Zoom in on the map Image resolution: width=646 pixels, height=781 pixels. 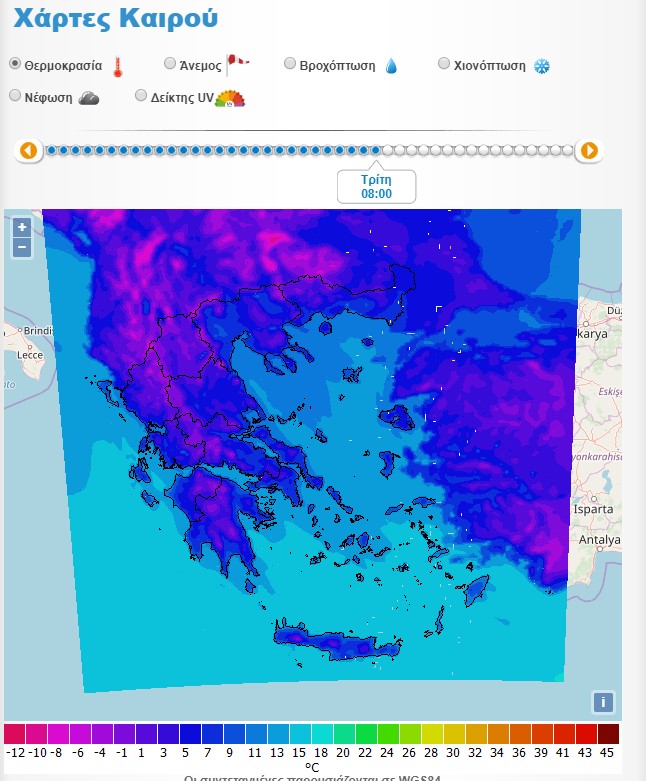[22, 228]
